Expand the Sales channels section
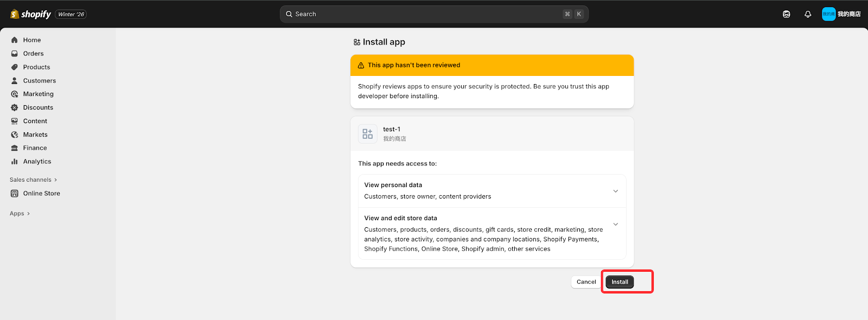Viewport: 868px width, 320px height. pyautogui.click(x=34, y=180)
